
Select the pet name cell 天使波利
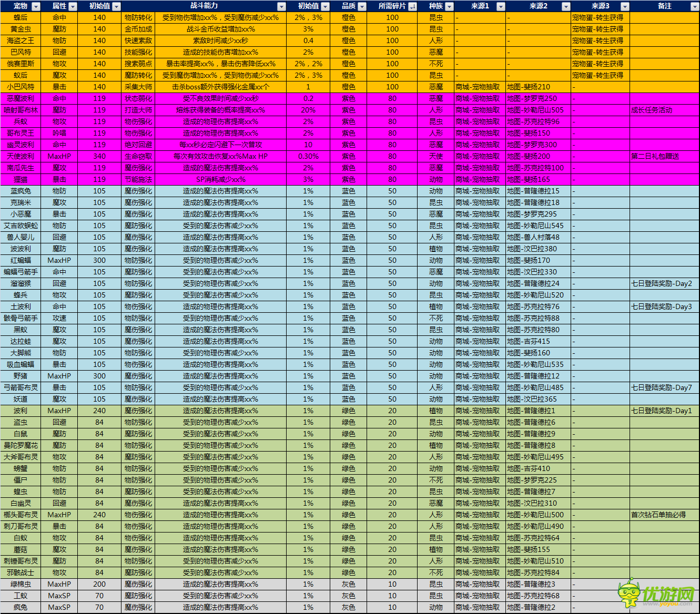[21, 156]
